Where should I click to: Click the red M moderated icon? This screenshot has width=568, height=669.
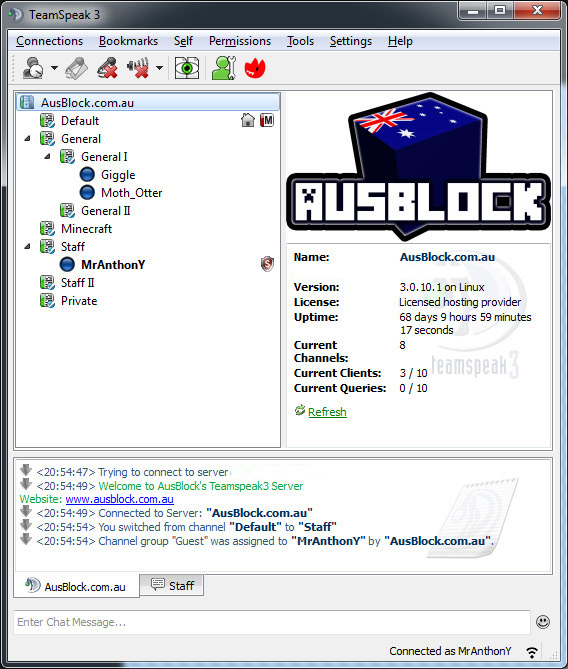point(267,120)
